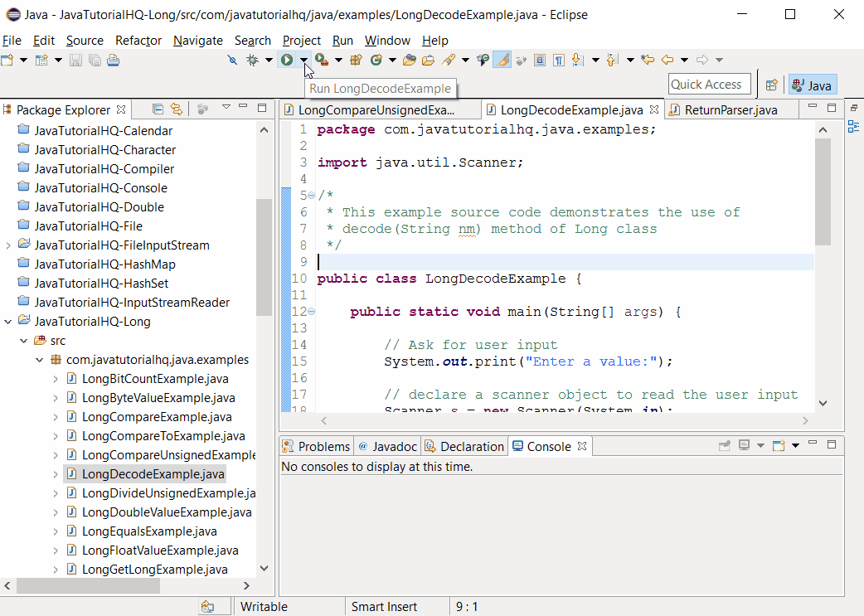
Task: Switch to the ReturnParser.java tab
Action: [730, 109]
